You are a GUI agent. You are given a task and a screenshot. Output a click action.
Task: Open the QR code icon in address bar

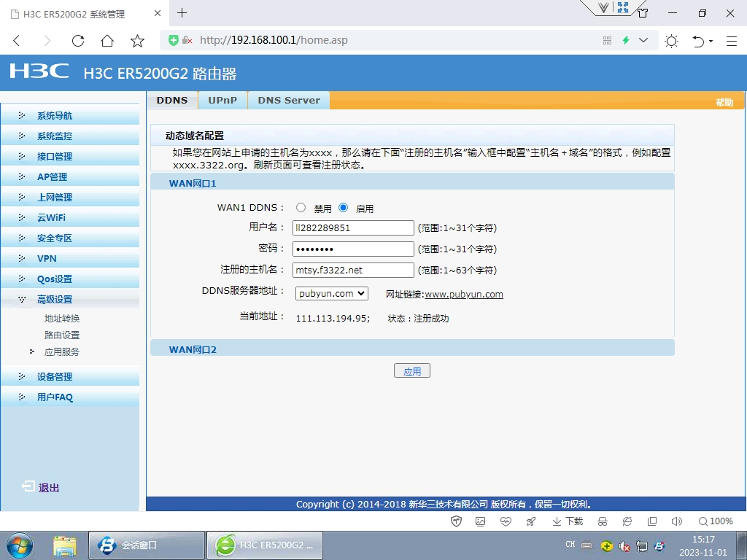pos(607,41)
